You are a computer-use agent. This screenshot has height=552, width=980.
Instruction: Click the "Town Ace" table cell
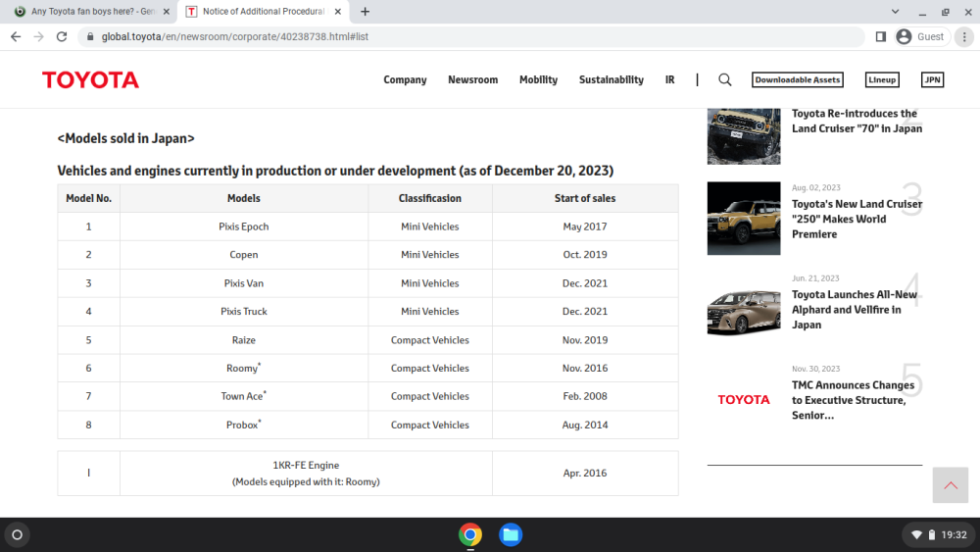coord(244,396)
